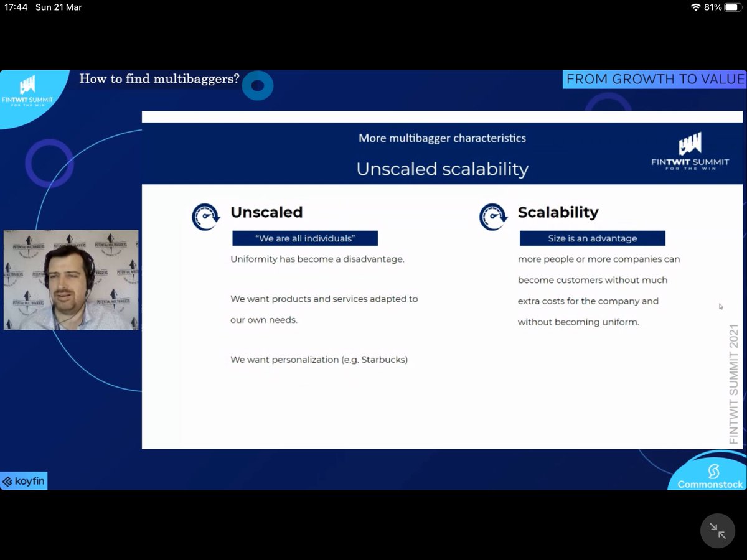The image size is (747, 560).
Task: Tap the Commonstock sponsor logo
Action: point(712,477)
